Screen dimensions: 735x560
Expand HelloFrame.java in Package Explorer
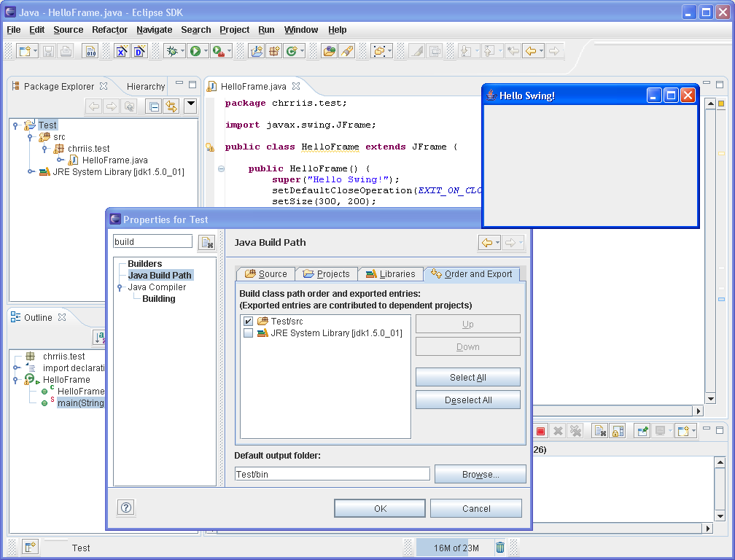60,160
